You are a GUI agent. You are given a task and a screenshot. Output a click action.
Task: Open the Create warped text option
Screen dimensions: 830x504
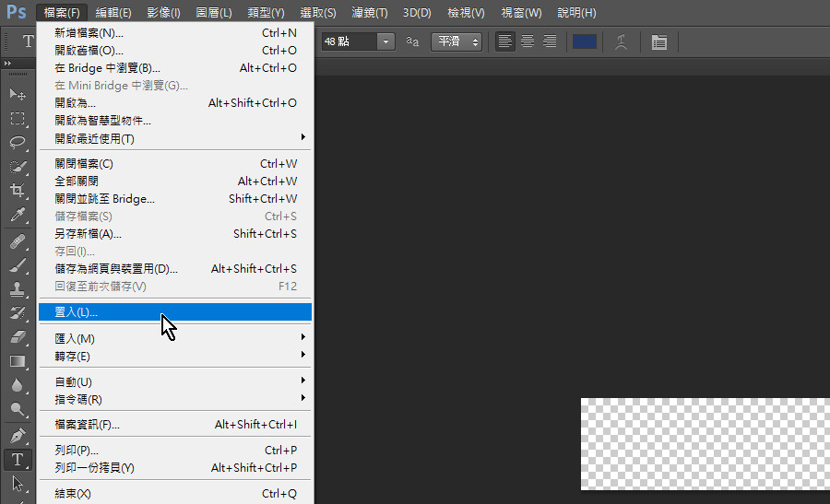coord(622,41)
